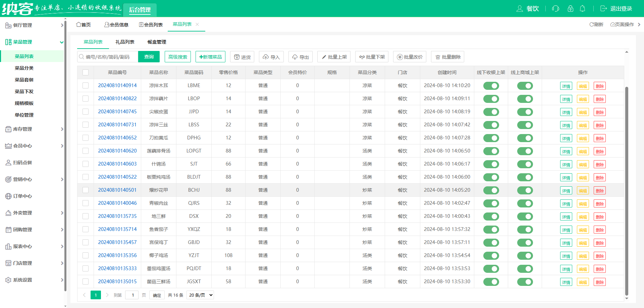Open 扫码点餐 in the sidebar
The width and height of the screenshot is (644, 308).
coord(22,163)
